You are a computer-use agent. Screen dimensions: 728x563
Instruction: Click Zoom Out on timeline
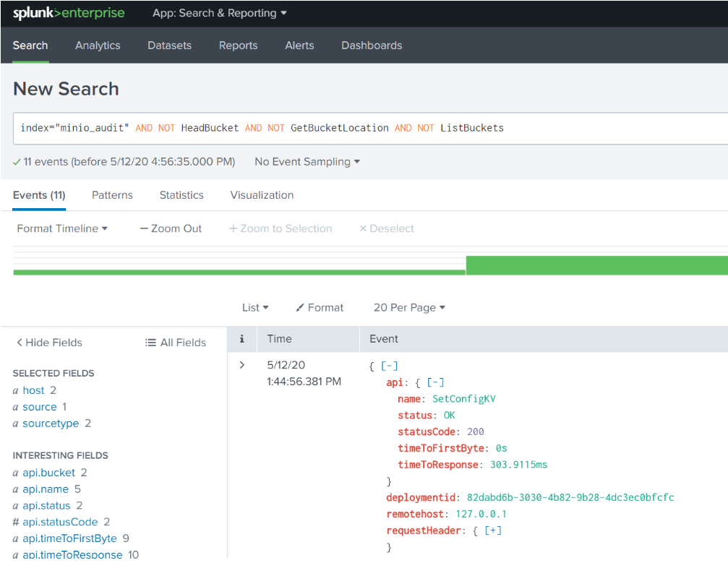pyautogui.click(x=171, y=228)
